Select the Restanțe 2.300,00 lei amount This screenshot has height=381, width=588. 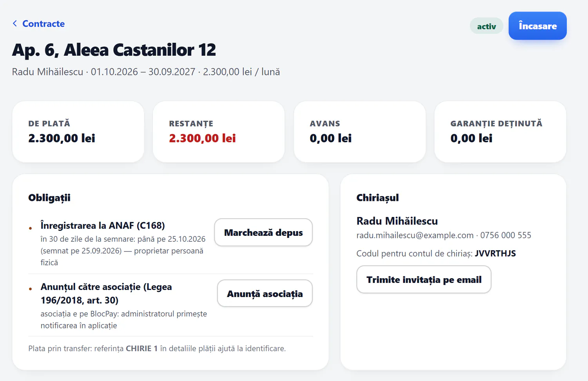tap(202, 138)
